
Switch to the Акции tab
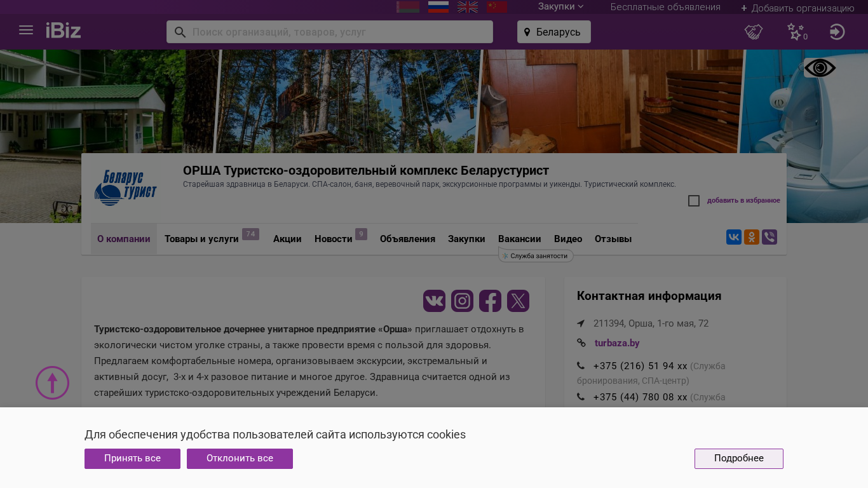coord(287,239)
